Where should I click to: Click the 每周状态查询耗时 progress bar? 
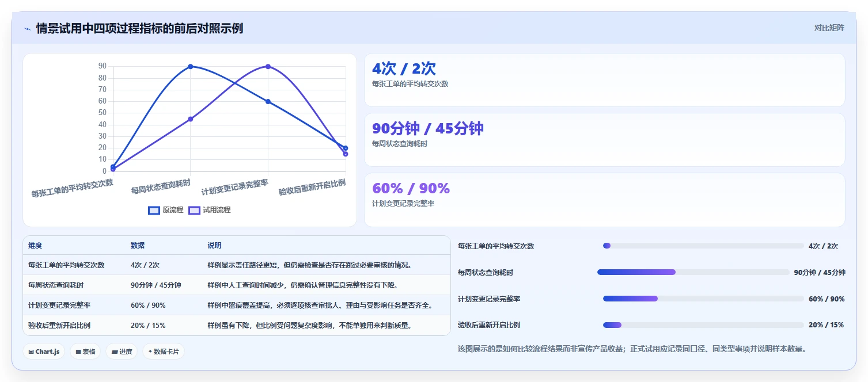point(693,272)
